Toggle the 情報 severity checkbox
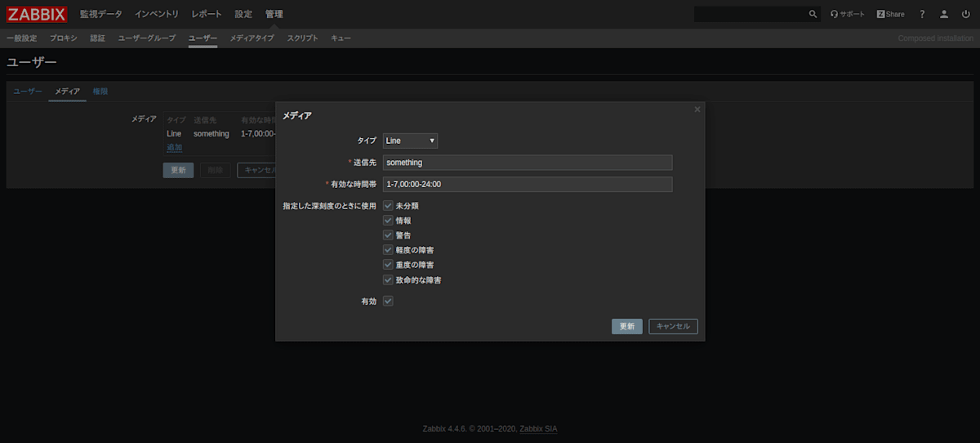Screen dimensions: 980x443 pos(388,220)
